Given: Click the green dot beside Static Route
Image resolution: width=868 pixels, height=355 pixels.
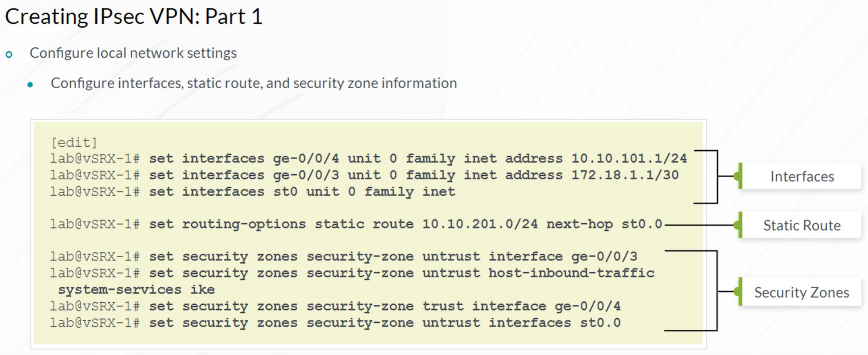Looking at the screenshot, I should pyautogui.click(x=737, y=225).
